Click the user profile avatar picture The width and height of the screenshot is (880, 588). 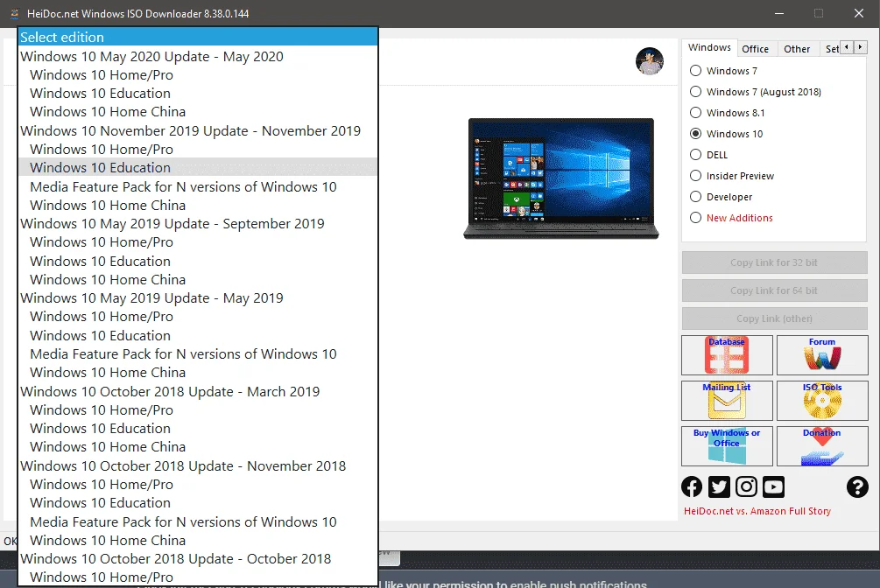tap(650, 61)
